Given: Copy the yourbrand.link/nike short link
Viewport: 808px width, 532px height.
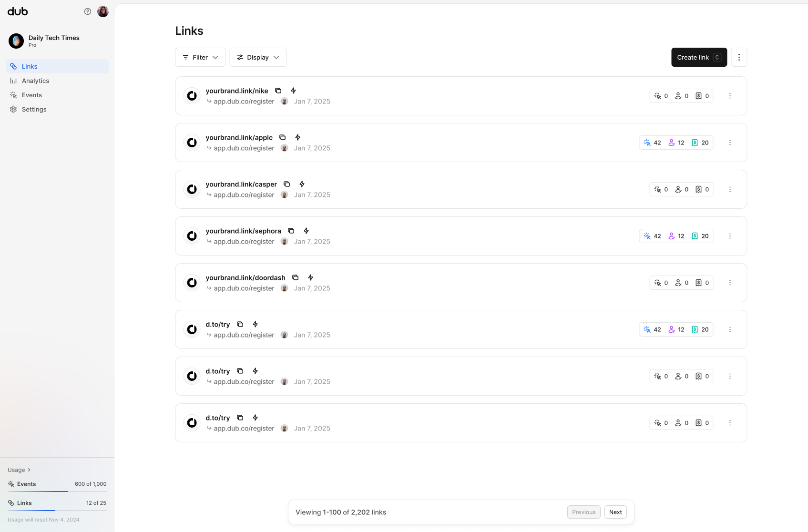Looking at the screenshot, I should tap(278, 90).
